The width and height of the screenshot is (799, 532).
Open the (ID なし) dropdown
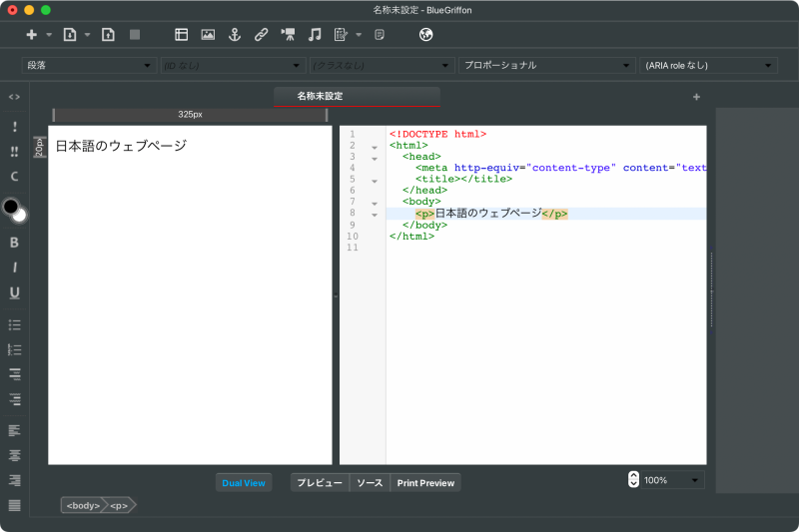(x=233, y=65)
